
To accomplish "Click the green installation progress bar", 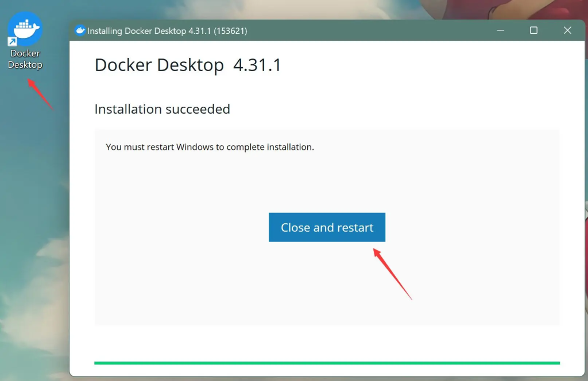I will 327,363.
